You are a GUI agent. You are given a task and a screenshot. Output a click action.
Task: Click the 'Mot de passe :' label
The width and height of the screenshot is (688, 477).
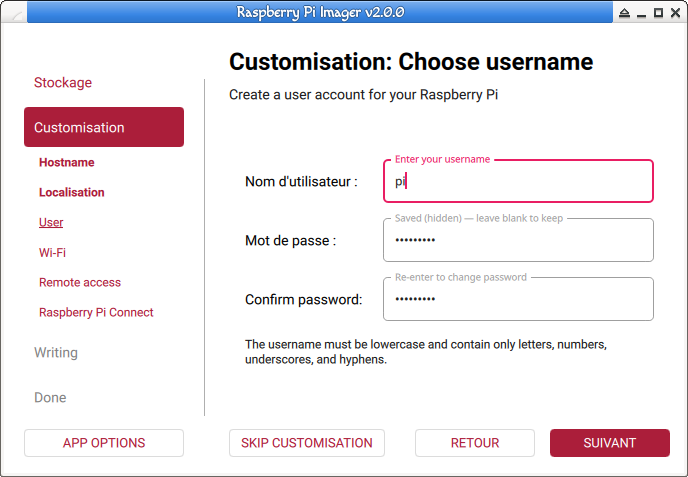(290, 240)
